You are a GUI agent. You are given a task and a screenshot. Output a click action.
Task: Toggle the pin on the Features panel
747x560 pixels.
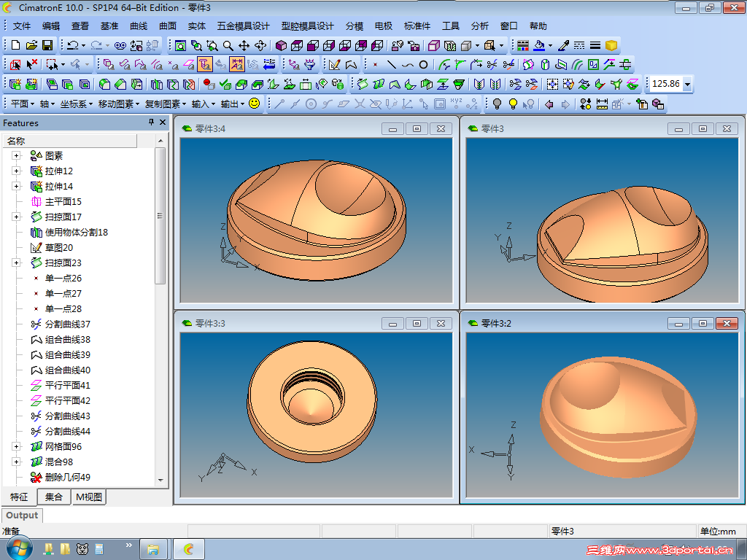tap(152, 122)
